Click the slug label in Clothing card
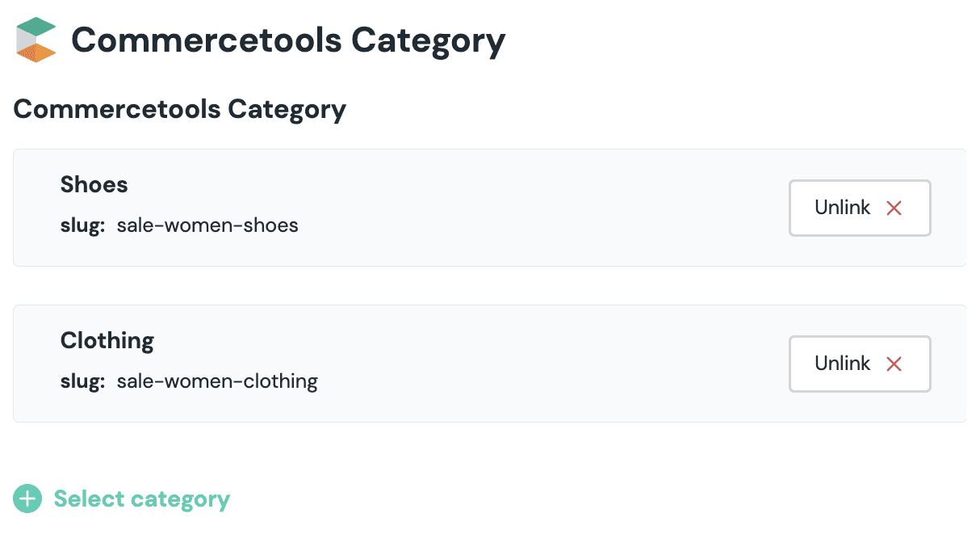980x551 pixels. tap(82, 381)
